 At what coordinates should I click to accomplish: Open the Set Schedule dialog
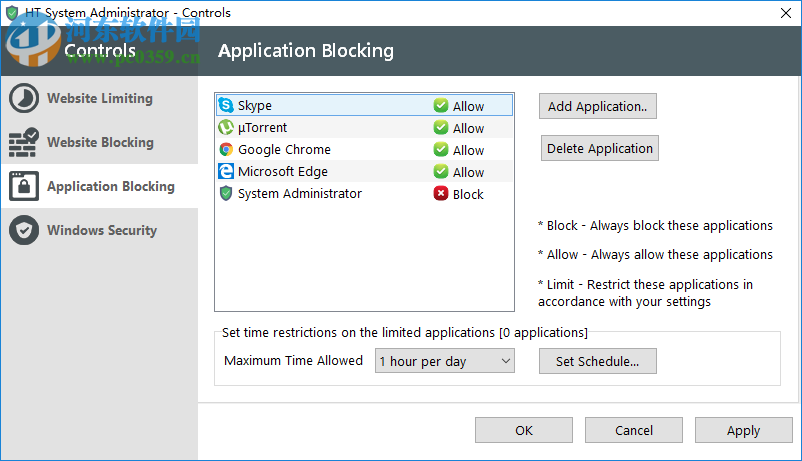pos(597,361)
